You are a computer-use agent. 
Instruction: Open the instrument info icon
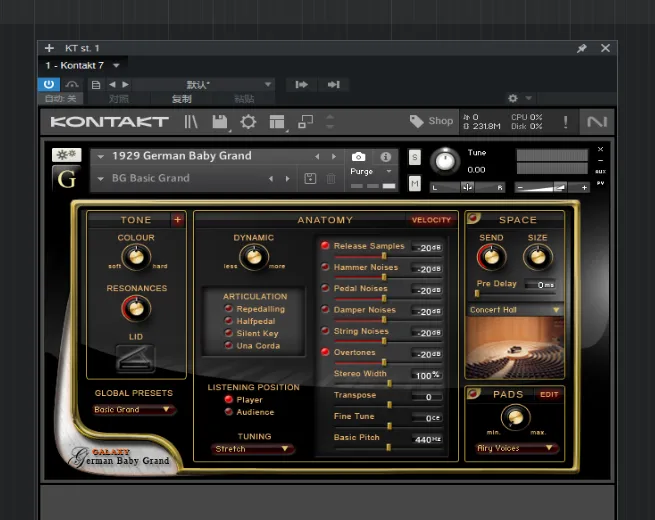point(386,157)
